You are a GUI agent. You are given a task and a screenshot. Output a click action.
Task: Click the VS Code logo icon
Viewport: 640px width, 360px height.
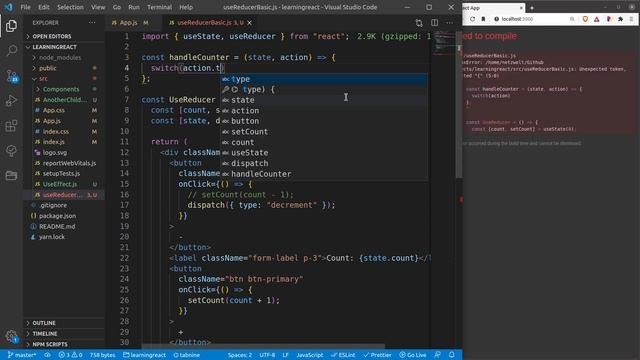pos(9,7)
